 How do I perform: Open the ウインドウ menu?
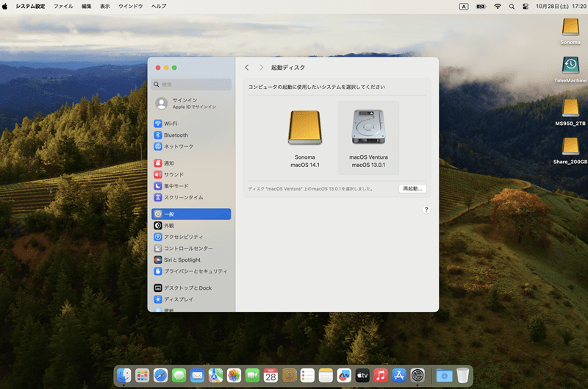click(131, 6)
